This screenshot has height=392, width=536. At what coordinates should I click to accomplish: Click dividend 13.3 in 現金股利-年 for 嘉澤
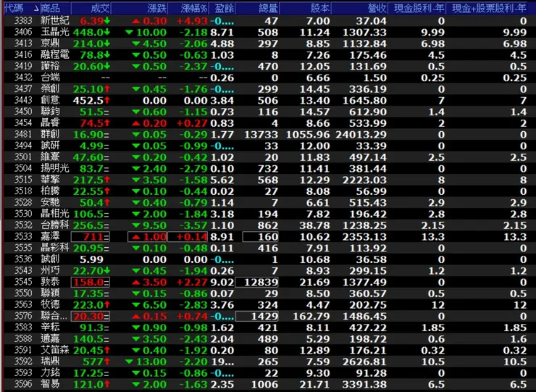pos(433,236)
